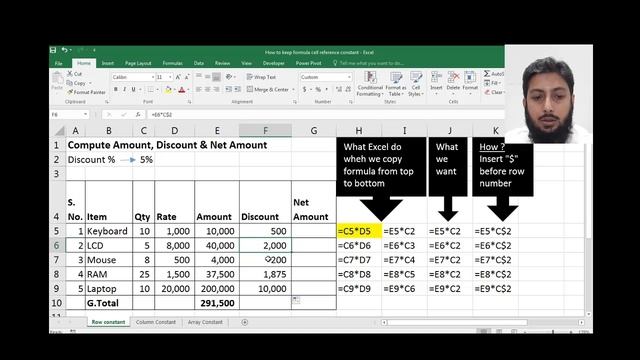This screenshot has width=640, height=360.
Task: Open the Column Constant sheet tab
Action: click(156, 322)
